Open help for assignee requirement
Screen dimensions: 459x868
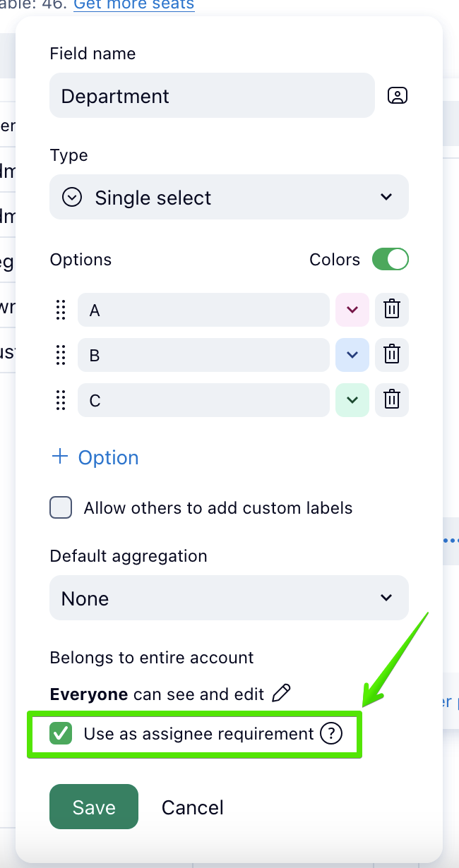(330, 734)
